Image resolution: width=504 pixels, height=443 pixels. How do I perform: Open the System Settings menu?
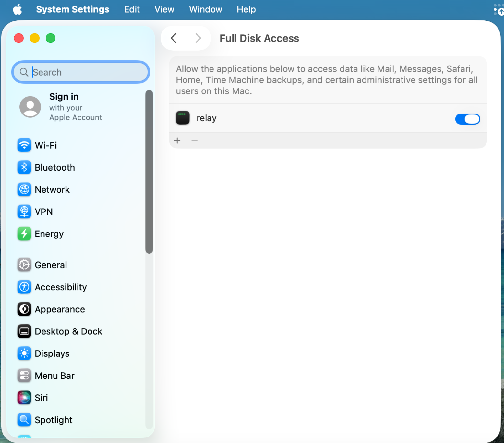tap(73, 9)
